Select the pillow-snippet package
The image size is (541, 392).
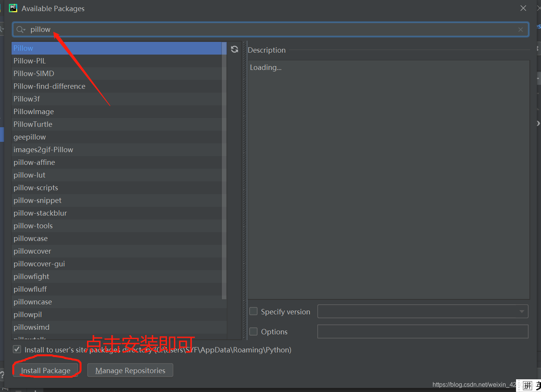(x=117, y=200)
